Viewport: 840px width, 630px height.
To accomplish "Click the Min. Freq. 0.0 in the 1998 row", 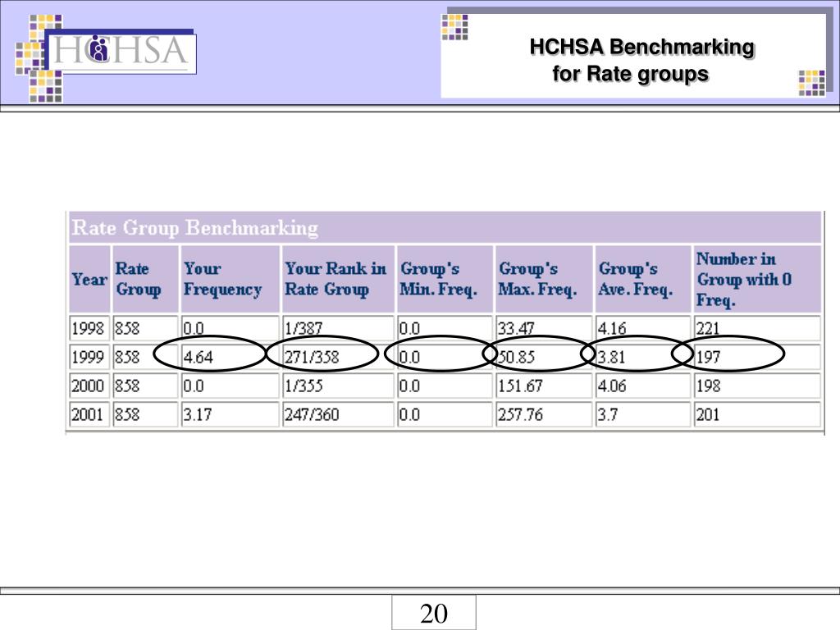I will [x=445, y=328].
